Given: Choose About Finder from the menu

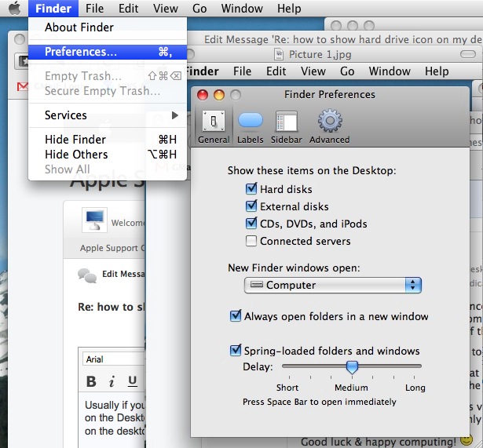Looking at the screenshot, I should pyautogui.click(x=108, y=27).
